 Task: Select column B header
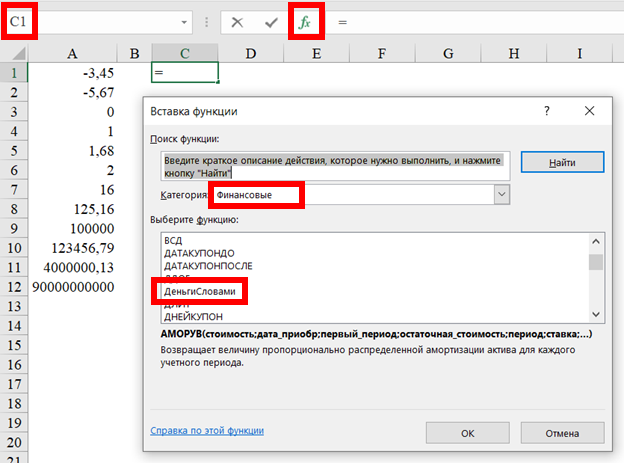click(x=135, y=53)
